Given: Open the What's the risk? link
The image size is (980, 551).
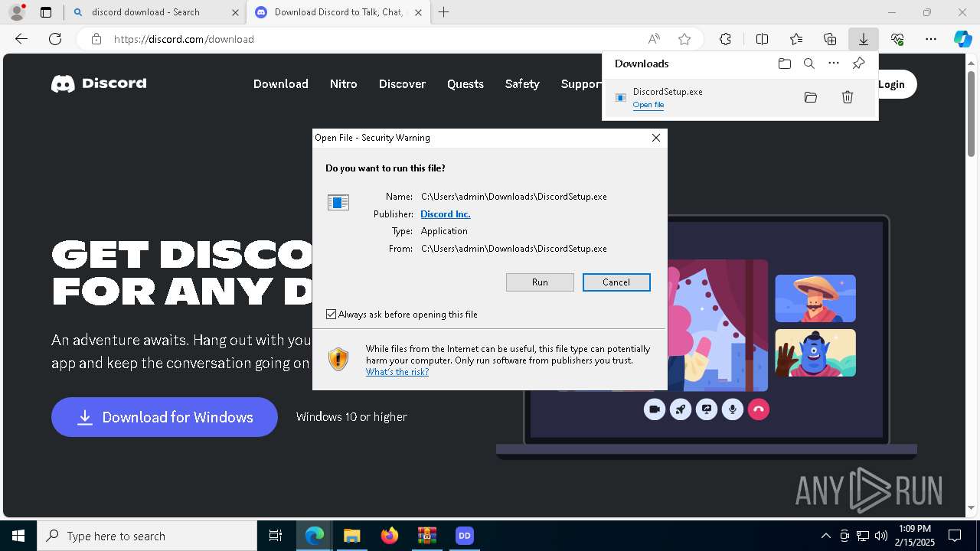Looking at the screenshot, I should tap(397, 372).
